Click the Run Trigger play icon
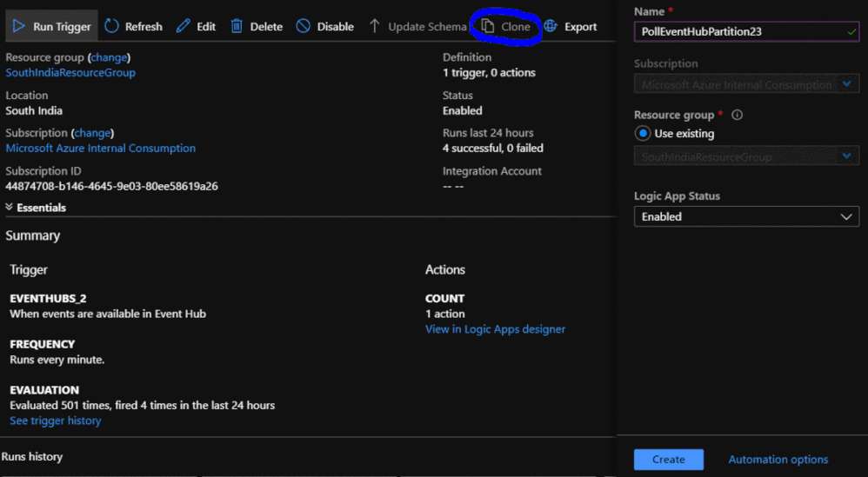868x477 pixels. pos(19,26)
